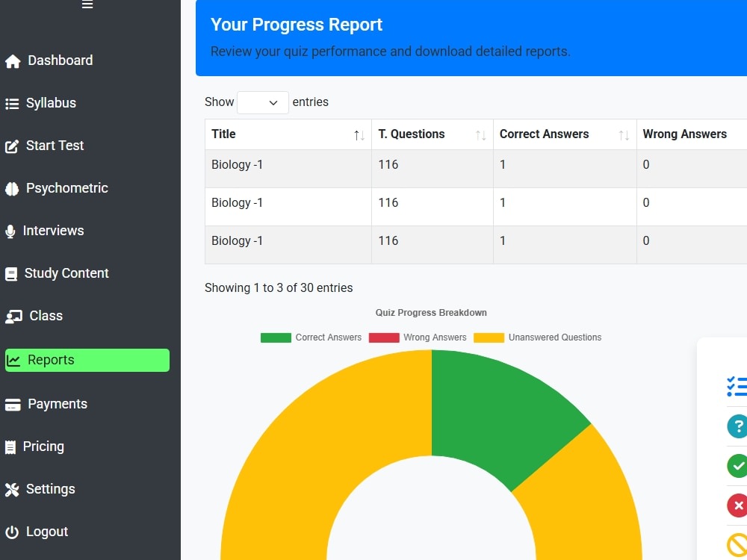Screen dimensions: 747x560
Task: Click '116' in the first table row
Action: click(x=388, y=165)
